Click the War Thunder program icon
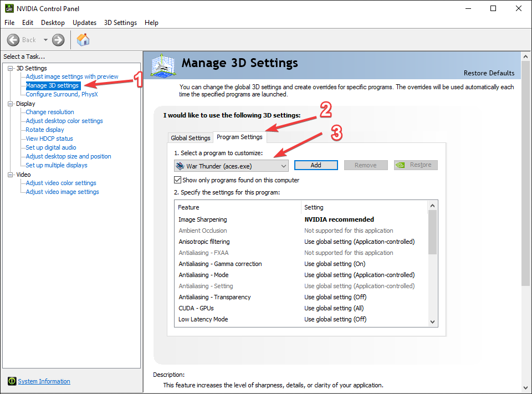This screenshot has height=394, width=532. pos(180,166)
